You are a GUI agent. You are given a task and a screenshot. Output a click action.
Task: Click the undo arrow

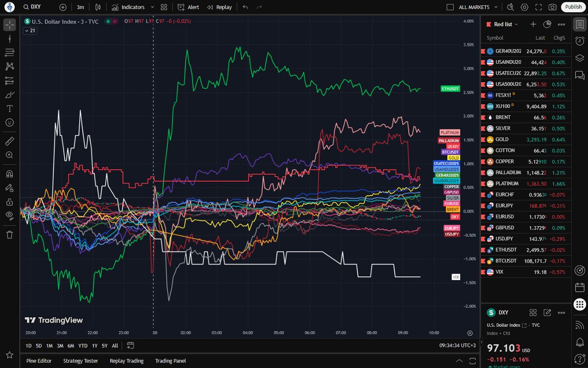click(x=245, y=7)
